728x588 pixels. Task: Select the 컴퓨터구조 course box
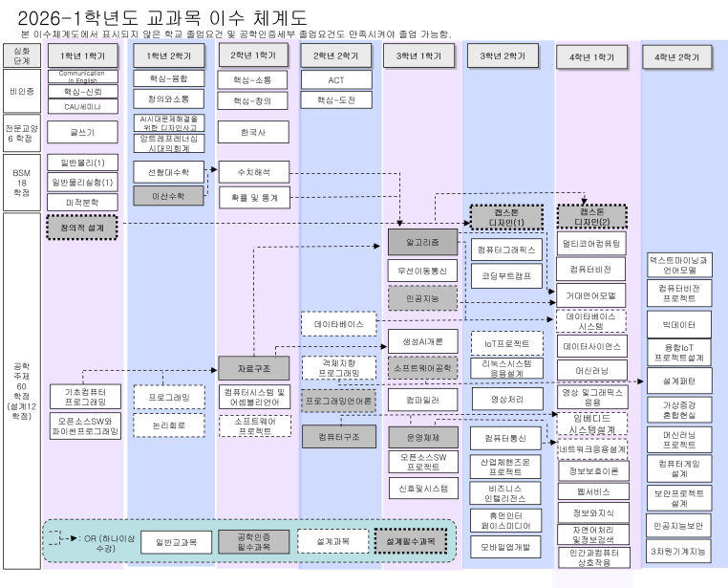(x=337, y=437)
